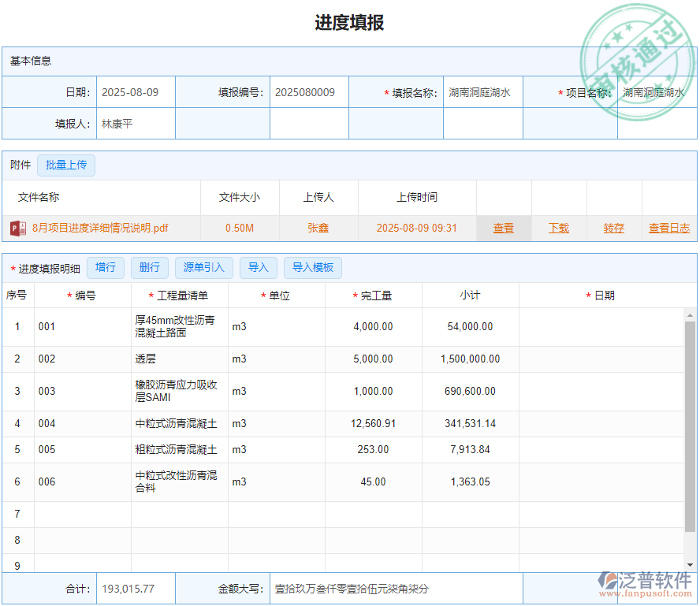Click the 导入 import button

(x=258, y=267)
